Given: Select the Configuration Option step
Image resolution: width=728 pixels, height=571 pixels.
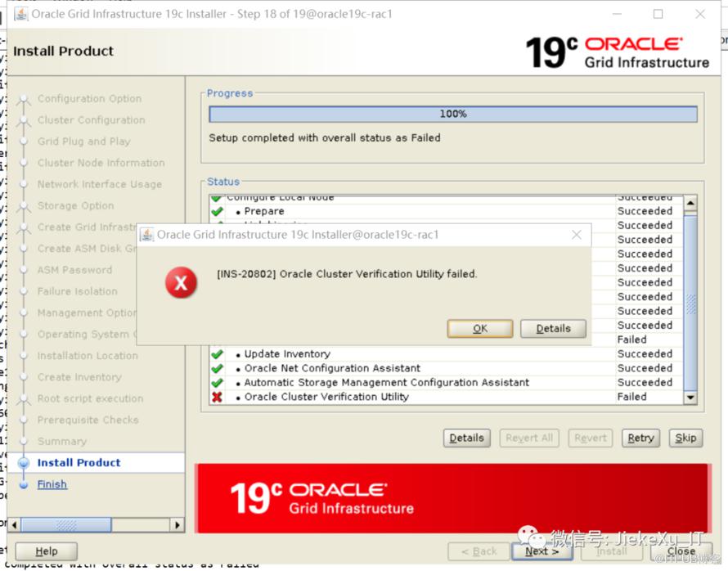Looking at the screenshot, I should click(x=89, y=99).
